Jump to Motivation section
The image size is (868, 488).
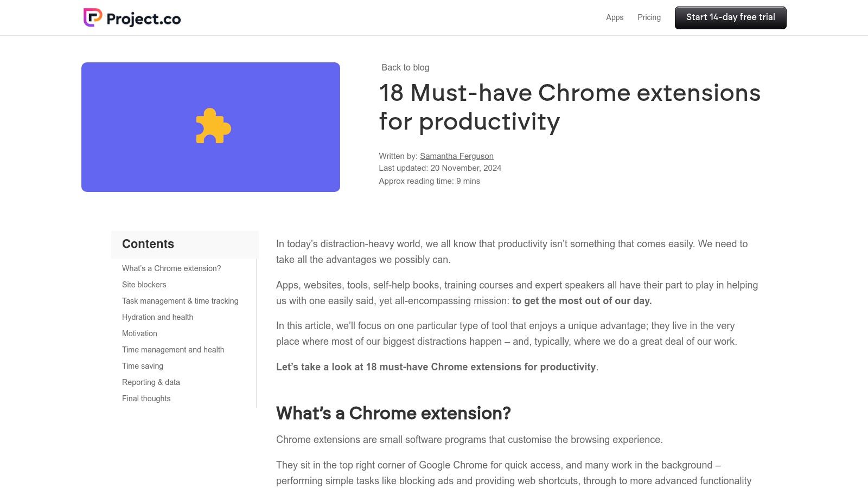coord(139,333)
